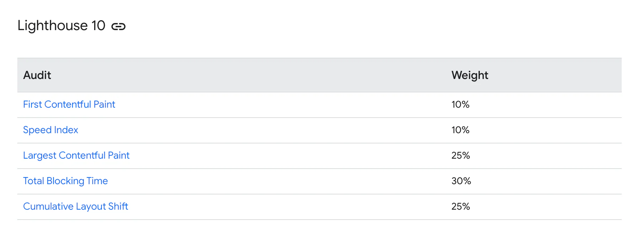Click the word First in the audit list
Image resolution: width=644 pixels, height=238 pixels.
click(32, 104)
